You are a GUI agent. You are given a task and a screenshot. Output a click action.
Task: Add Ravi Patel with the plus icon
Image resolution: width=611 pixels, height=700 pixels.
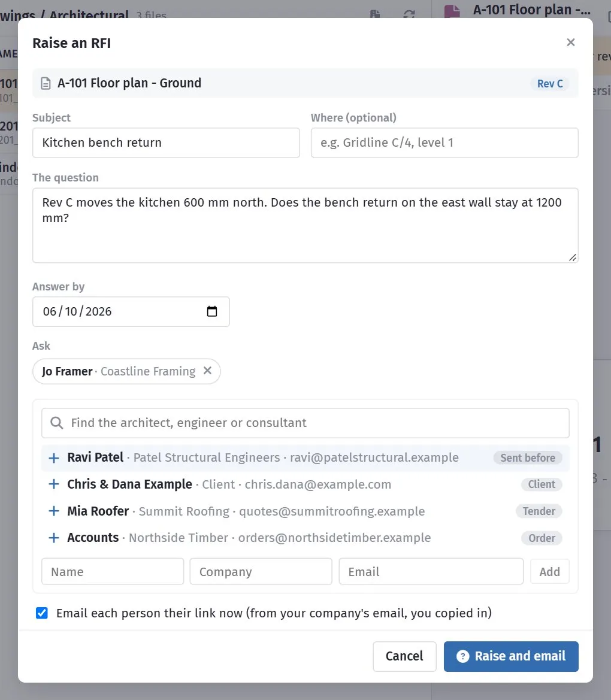pos(54,458)
